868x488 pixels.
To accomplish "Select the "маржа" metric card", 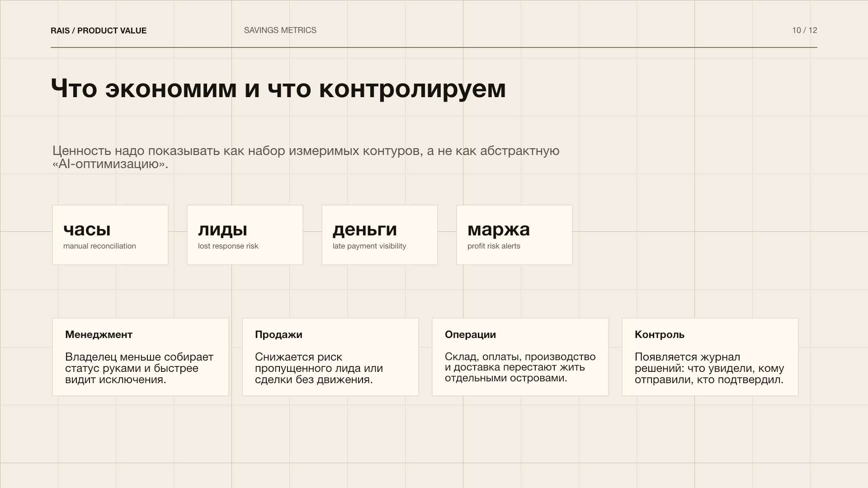I will tap(514, 235).
